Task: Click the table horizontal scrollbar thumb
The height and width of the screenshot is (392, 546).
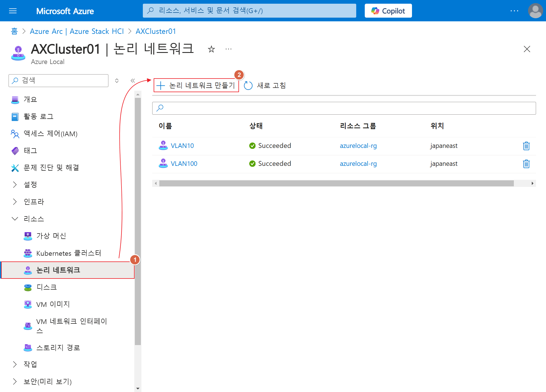Action: tap(336, 183)
